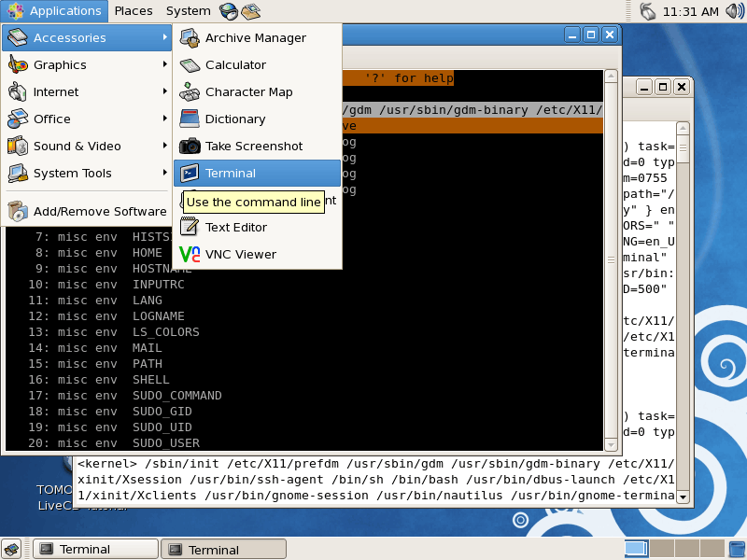
Task: Click the clock showing 11:31 AM
Action: click(x=690, y=11)
